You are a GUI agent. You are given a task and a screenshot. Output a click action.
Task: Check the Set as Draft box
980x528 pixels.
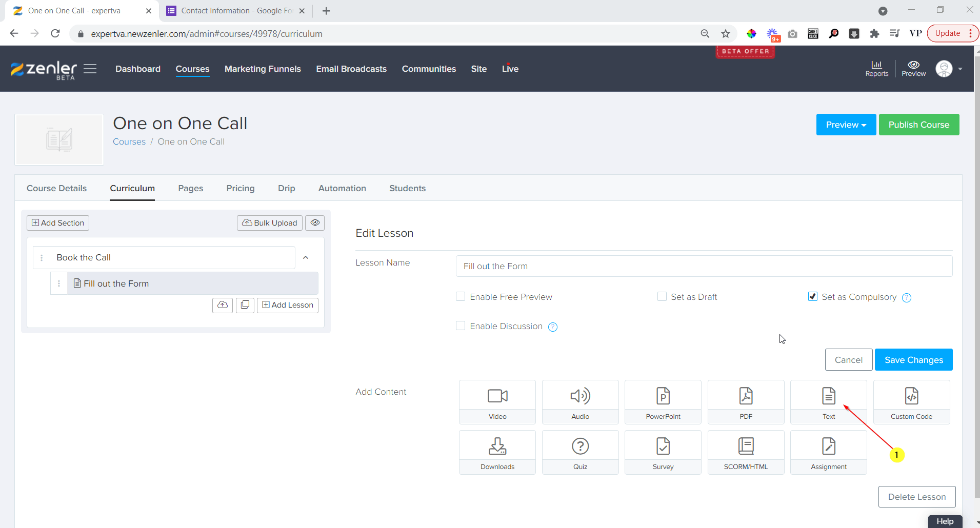click(x=662, y=297)
